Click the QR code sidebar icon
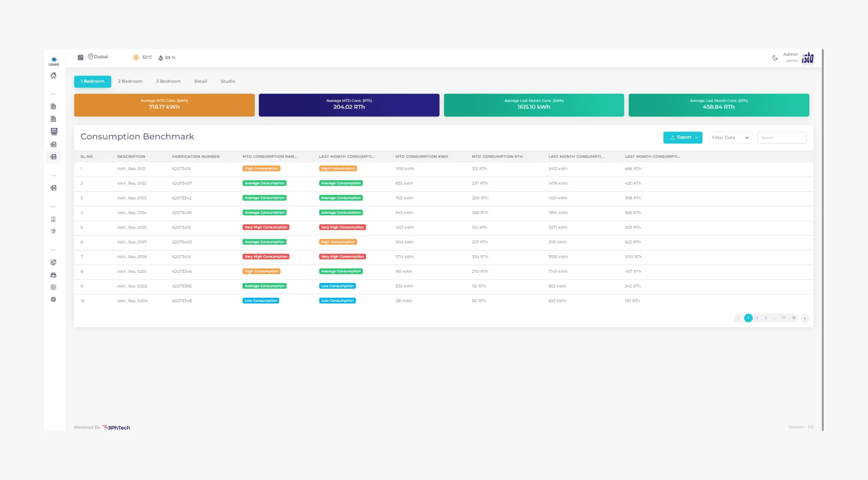Image resolution: width=868 pixels, height=480 pixels. pos(53,262)
